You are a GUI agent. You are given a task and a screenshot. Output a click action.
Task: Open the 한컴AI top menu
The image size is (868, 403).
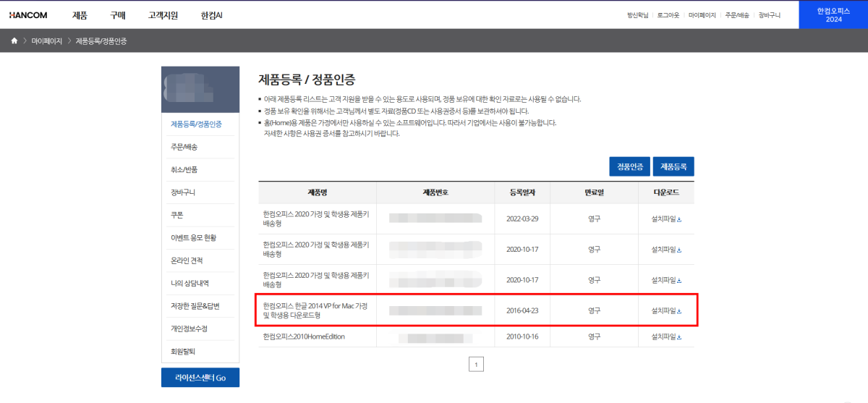click(212, 14)
